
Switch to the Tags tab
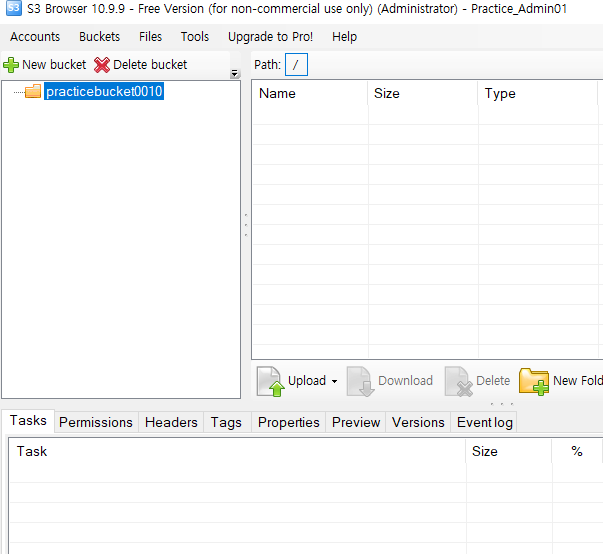point(226,423)
